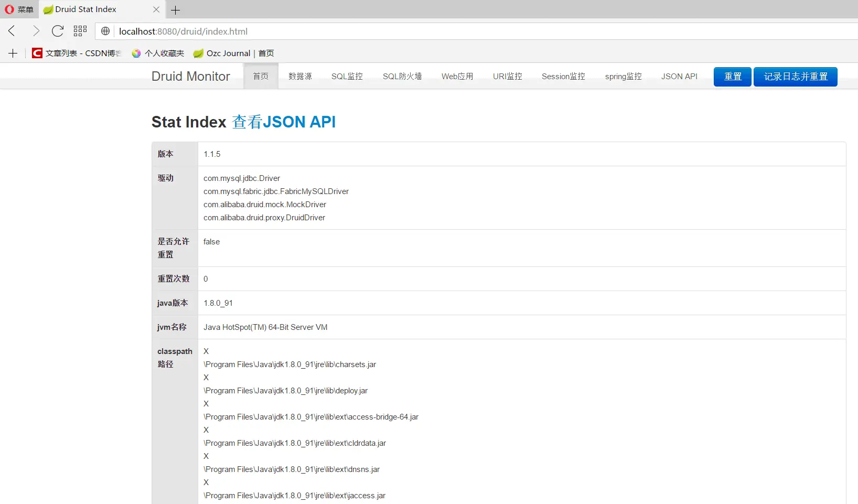The image size is (858, 504).
Task: Open the Session监控 navigation item
Action: click(x=563, y=76)
